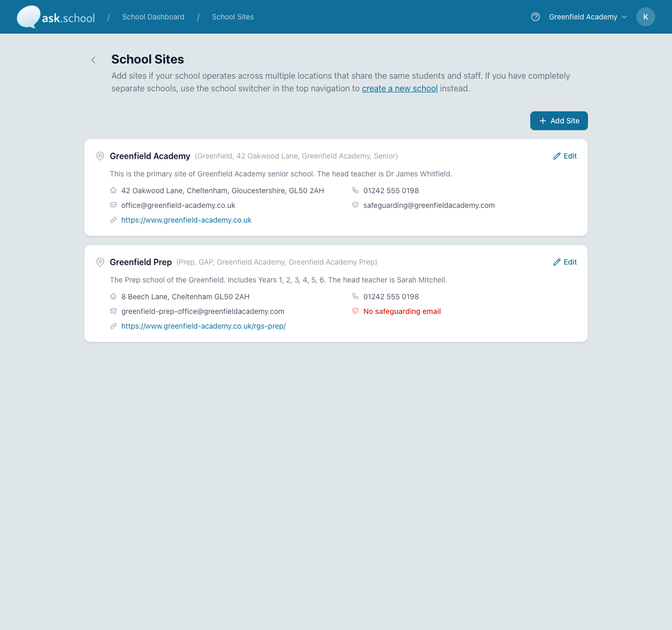
Task: Click the pencil icon for Greenfield Prep
Action: tap(557, 262)
